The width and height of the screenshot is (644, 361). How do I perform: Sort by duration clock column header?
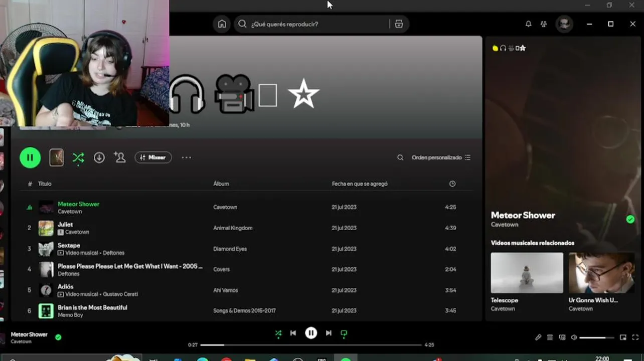tap(452, 184)
